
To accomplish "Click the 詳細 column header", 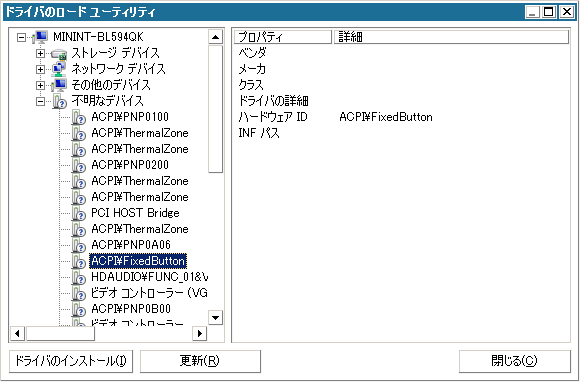I will pyautogui.click(x=451, y=37).
